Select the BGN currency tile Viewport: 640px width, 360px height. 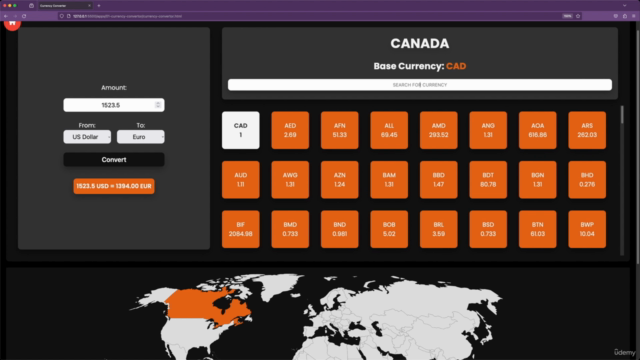pos(538,180)
